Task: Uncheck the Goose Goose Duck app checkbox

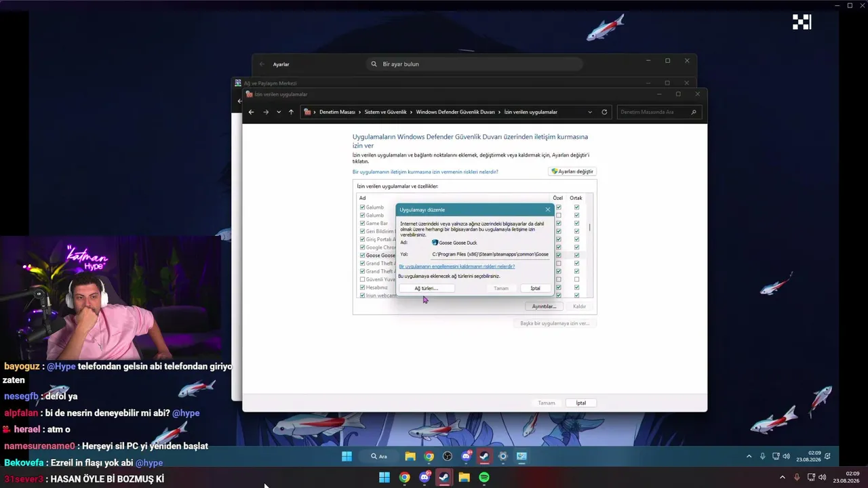Action: click(x=362, y=256)
